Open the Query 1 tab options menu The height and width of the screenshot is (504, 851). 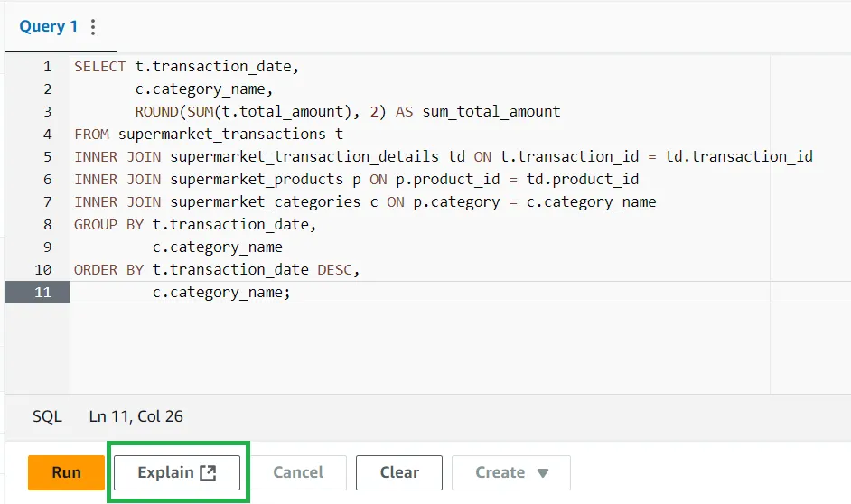(93, 26)
